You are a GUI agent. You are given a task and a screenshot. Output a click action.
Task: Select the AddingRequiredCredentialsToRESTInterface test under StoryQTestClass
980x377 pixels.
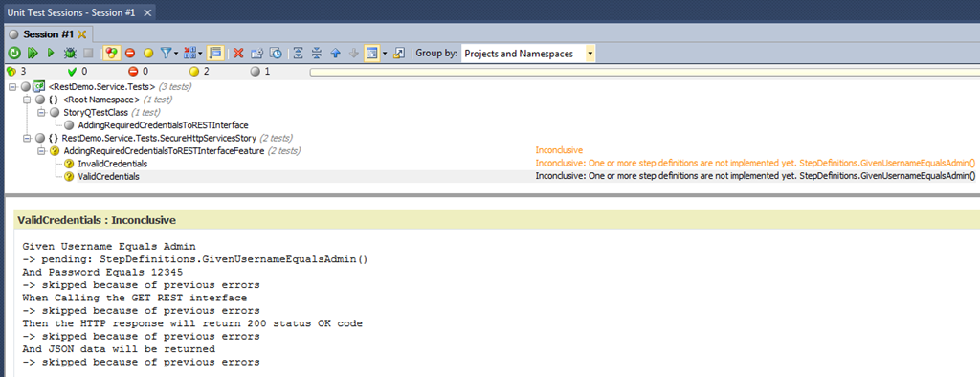163,125
